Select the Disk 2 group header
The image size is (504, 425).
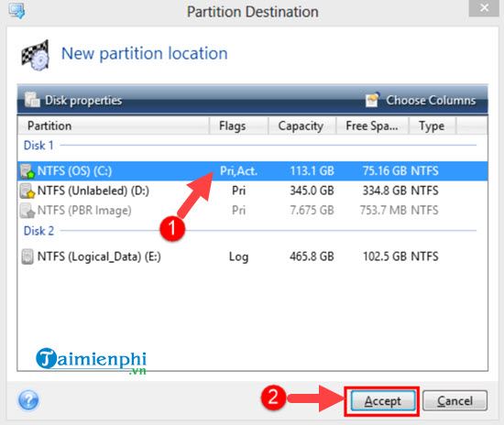(x=38, y=231)
